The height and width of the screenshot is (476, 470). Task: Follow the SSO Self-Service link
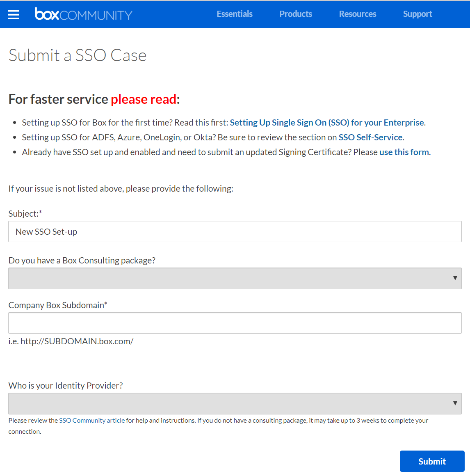pos(370,137)
